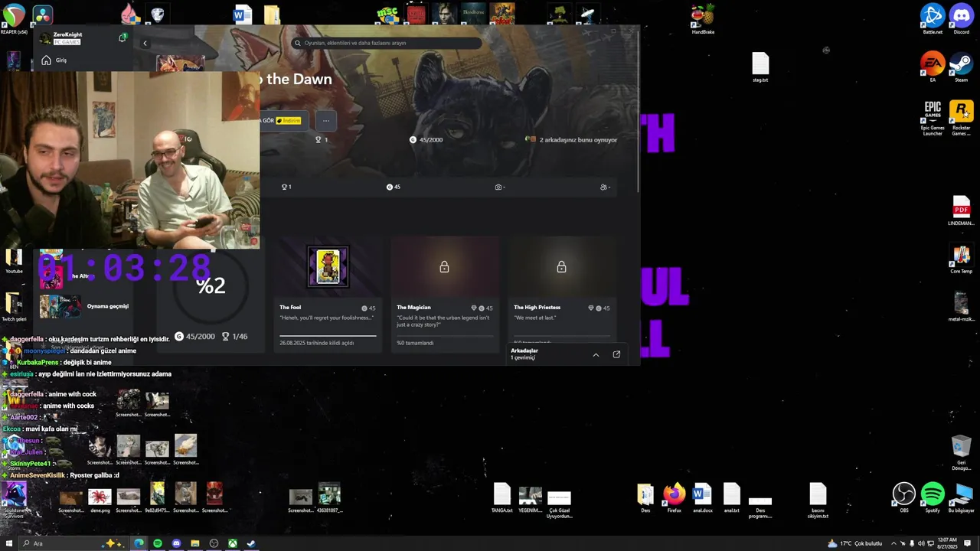Open the HandBrake desktop shortcut

click(703, 18)
